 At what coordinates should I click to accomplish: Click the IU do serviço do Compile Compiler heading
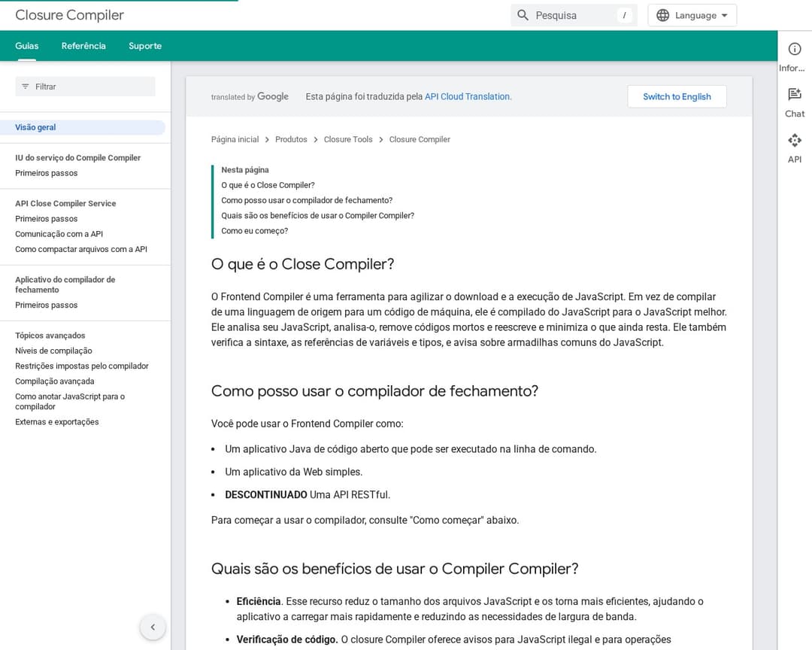click(77, 157)
